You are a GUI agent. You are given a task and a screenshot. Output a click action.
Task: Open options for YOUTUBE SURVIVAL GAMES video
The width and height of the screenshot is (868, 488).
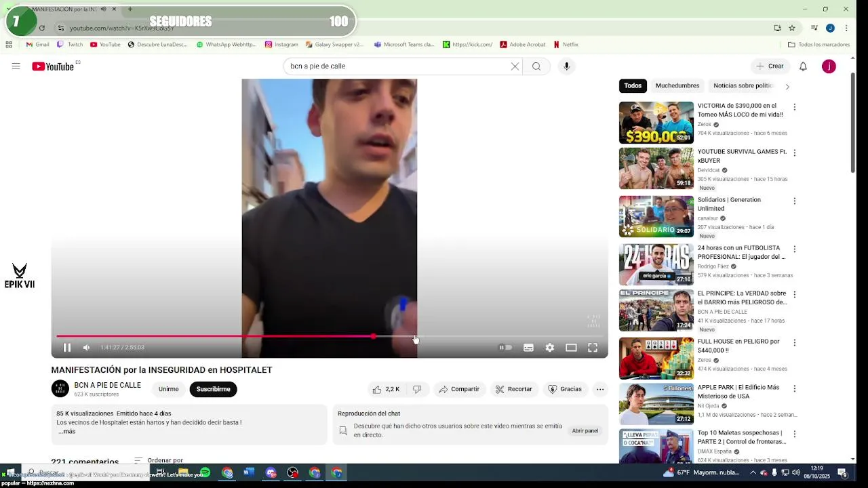click(x=795, y=153)
